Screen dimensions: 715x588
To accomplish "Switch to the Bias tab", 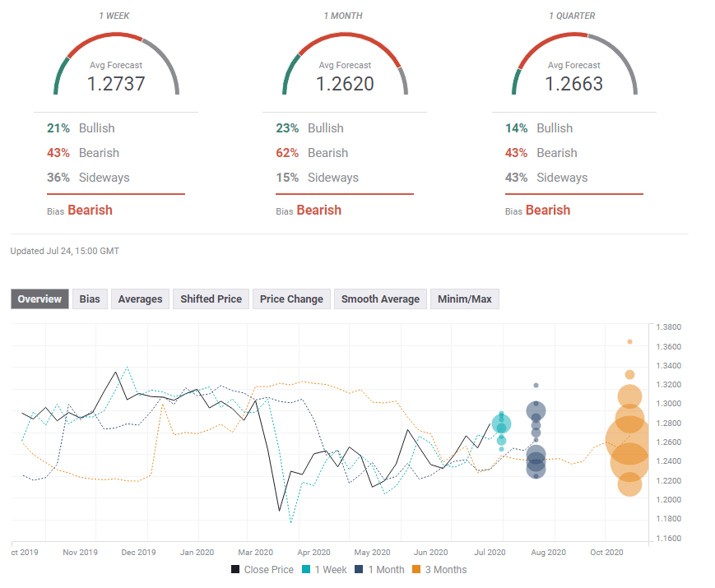I will click(90, 299).
